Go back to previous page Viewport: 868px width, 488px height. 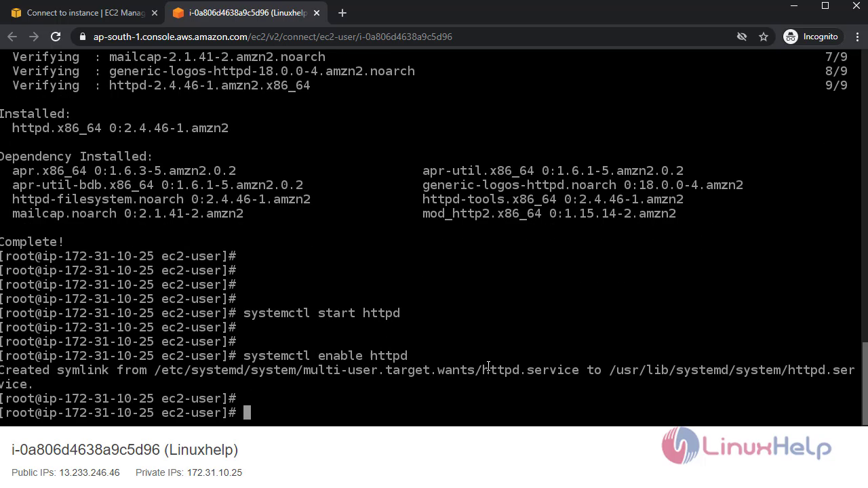click(x=12, y=37)
